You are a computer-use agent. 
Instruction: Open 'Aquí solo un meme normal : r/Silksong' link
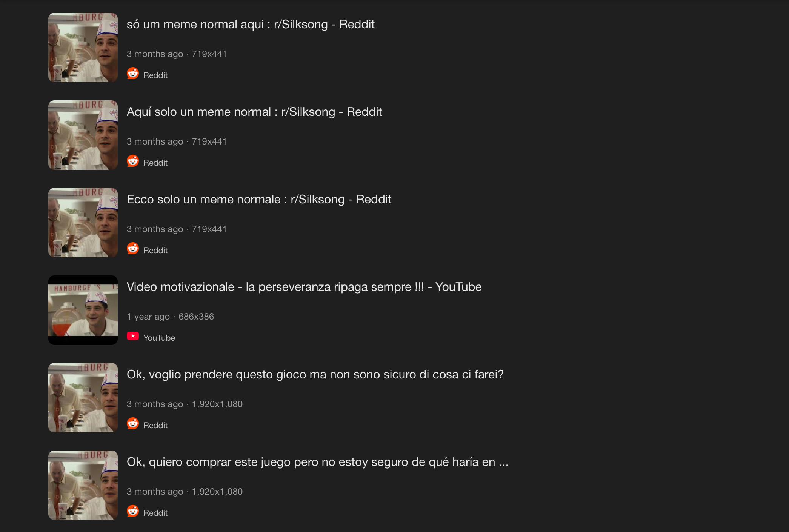tap(254, 112)
